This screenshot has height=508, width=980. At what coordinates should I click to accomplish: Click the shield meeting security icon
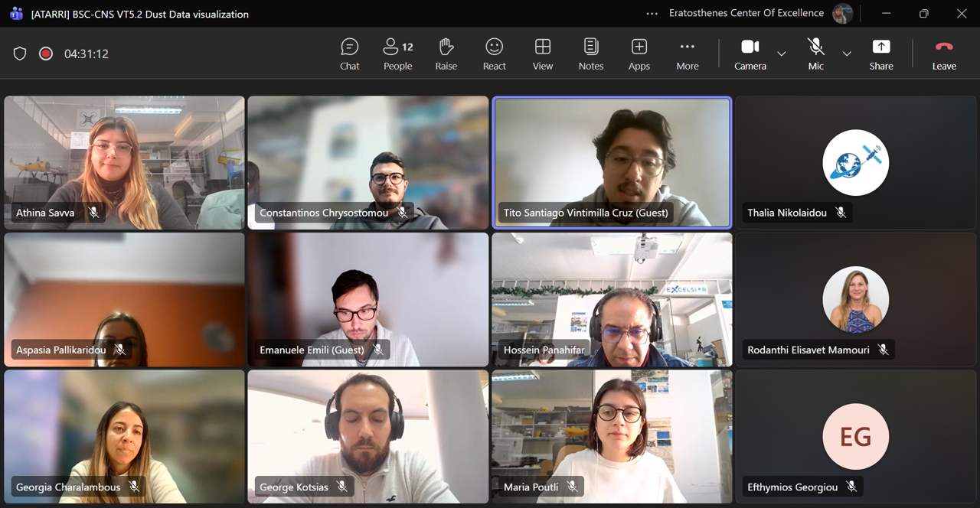20,54
